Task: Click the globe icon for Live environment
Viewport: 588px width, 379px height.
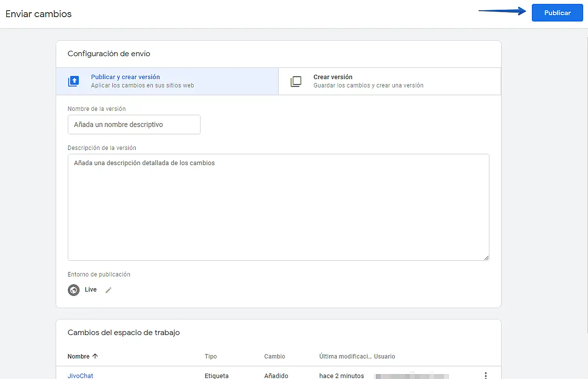Action: pyautogui.click(x=74, y=290)
